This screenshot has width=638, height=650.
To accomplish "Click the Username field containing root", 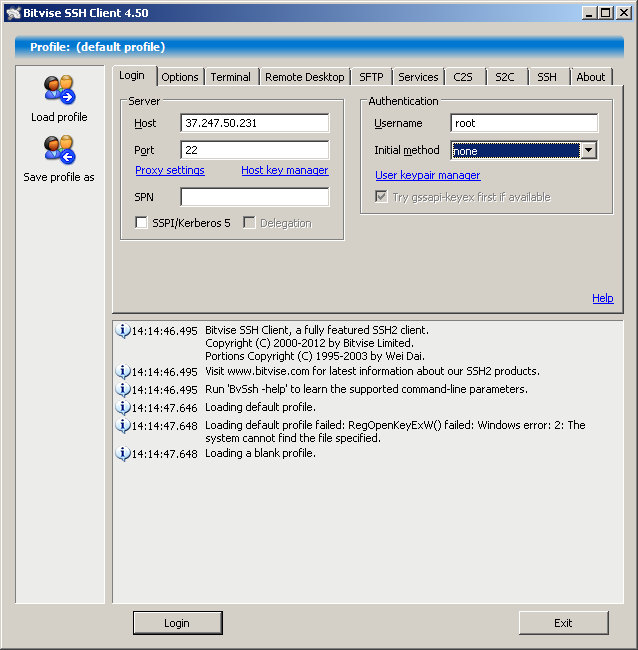I will click(x=524, y=123).
